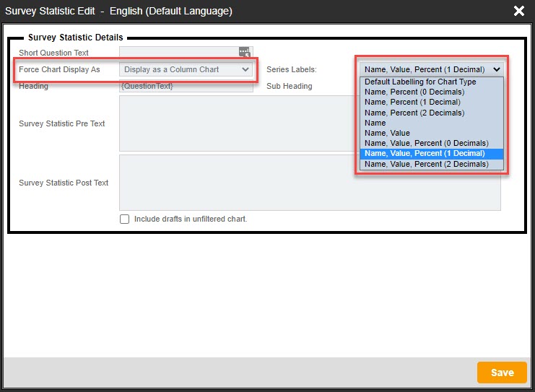Click the Short Question Text translation icon
This screenshot has height=392, width=535.
pos(245,53)
